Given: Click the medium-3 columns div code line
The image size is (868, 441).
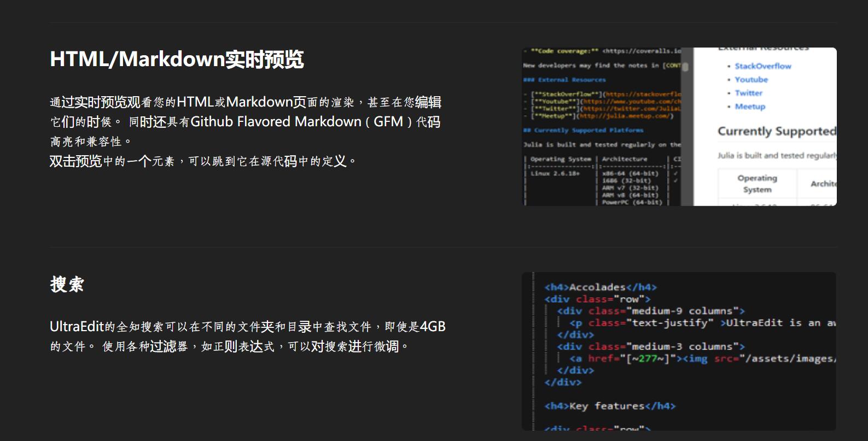Looking at the screenshot, I should pos(651,346).
